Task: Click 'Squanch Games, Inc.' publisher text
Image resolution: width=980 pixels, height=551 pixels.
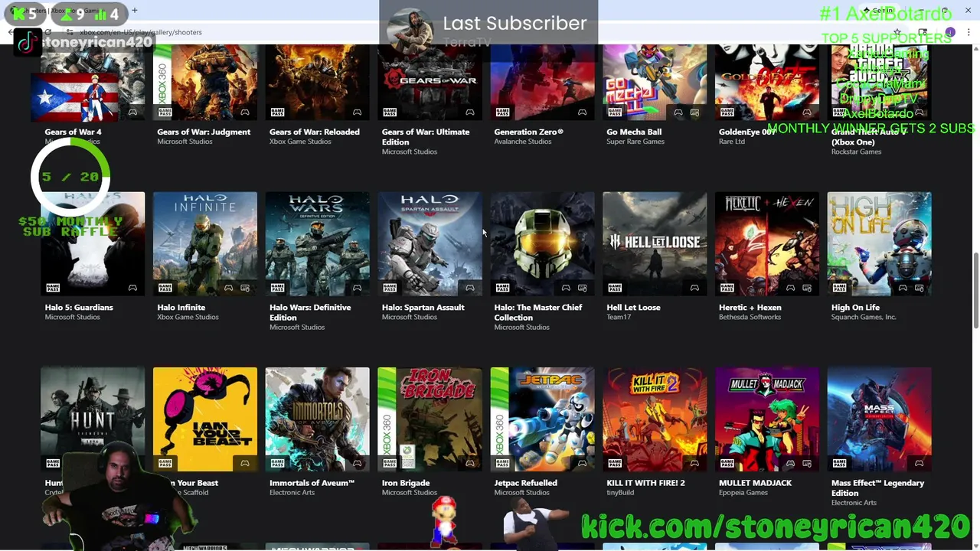Action: (x=864, y=317)
